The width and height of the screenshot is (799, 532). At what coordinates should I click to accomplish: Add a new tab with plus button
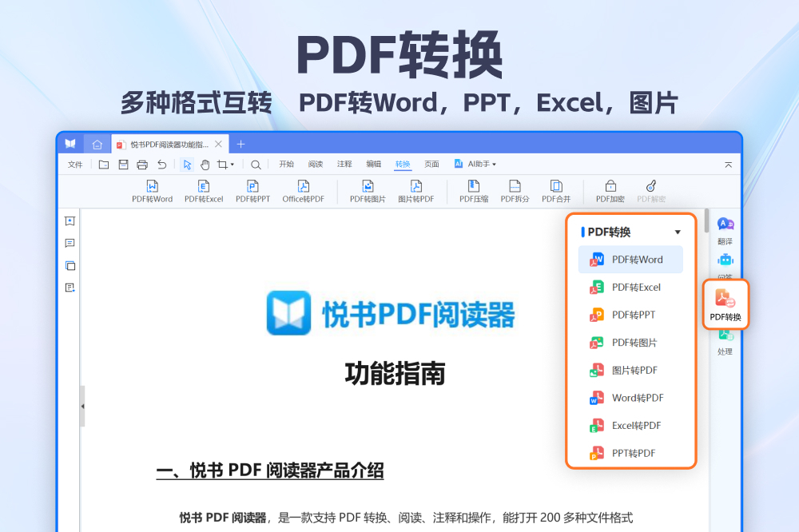[x=240, y=145]
